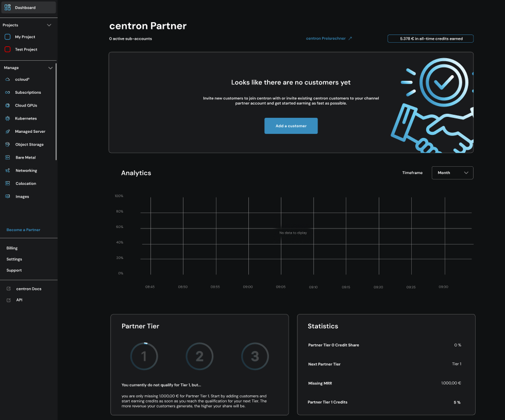Click 'No data to diplay' chart text
Image resolution: width=505 pixels, height=420 pixels.
293,233
